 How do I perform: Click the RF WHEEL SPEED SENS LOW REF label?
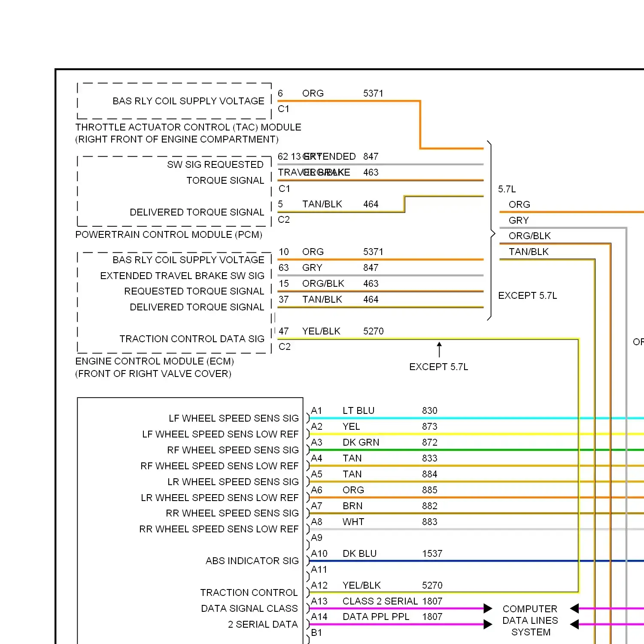point(219,466)
